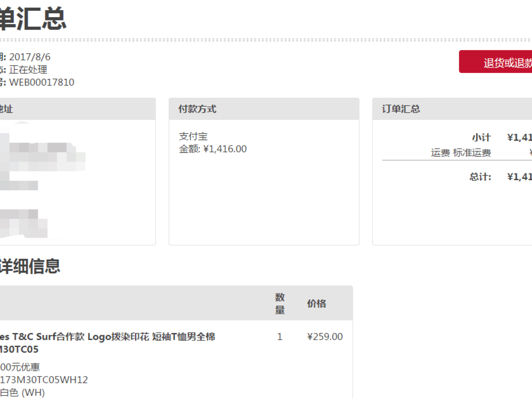Click the 价格 column header
Image resolution: width=532 pixels, height=399 pixels.
(x=316, y=304)
